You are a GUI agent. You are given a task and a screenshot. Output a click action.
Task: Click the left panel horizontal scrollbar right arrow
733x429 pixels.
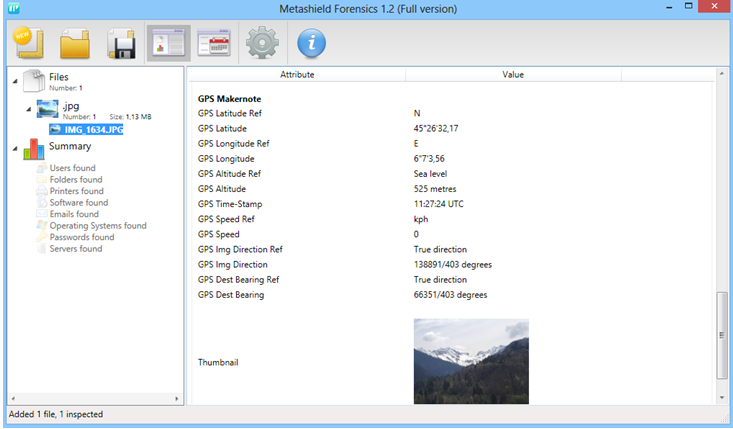coord(178,398)
